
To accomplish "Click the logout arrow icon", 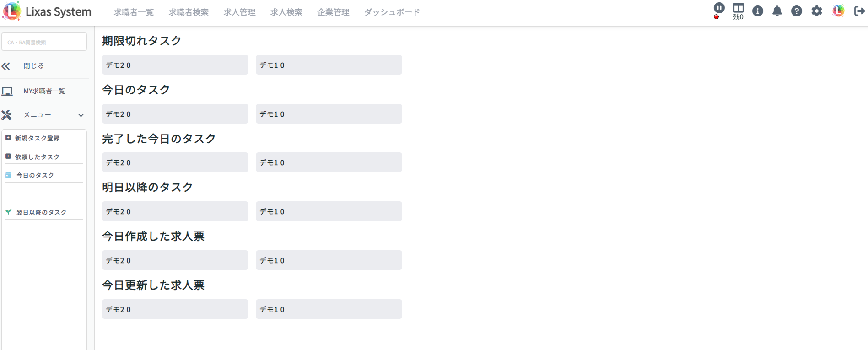I will coord(859,11).
